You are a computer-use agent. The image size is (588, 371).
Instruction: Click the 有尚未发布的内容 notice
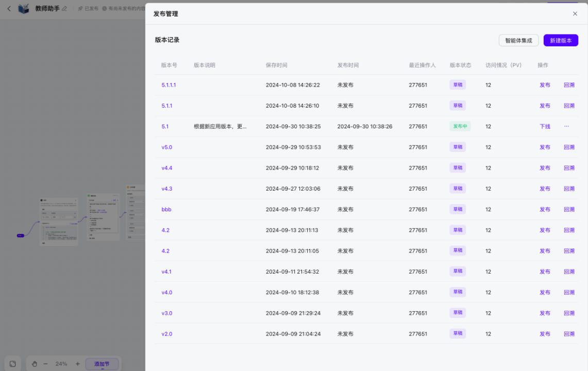[124, 9]
